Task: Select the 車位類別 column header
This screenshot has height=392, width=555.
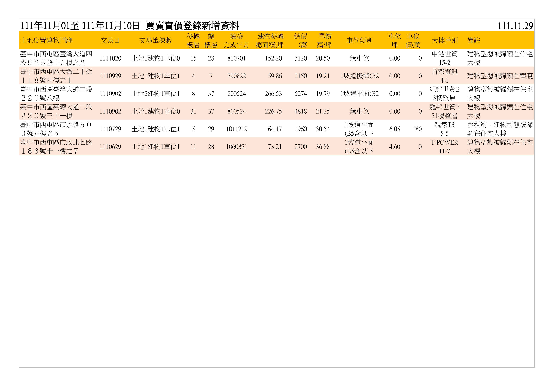Action: 359,40
